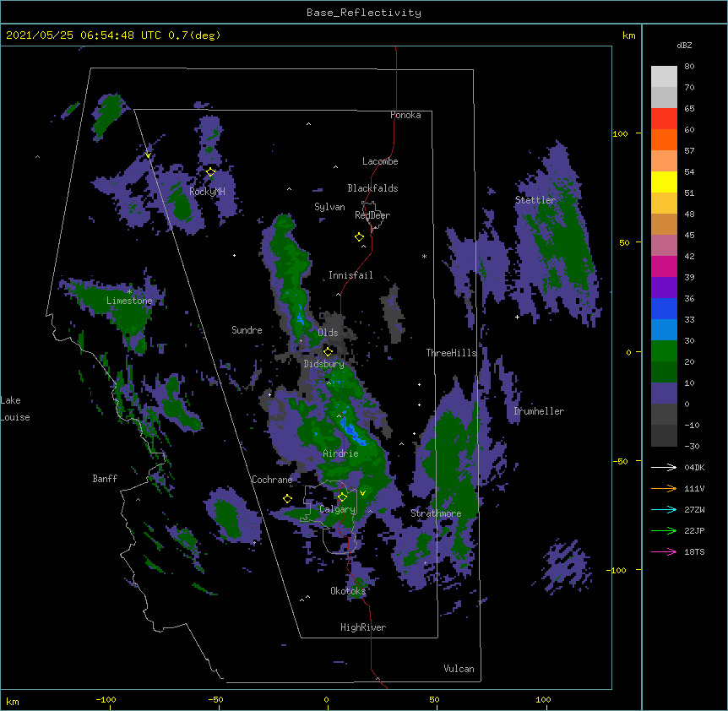The image size is (728, 711).
Task: Click the ThreeHills label
Action: pyautogui.click(x=451, y=353)
